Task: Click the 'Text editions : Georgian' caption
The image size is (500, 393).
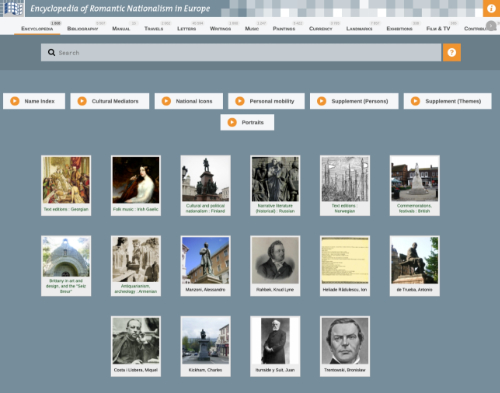Action: pyautogui.click(x=66, y=209)
